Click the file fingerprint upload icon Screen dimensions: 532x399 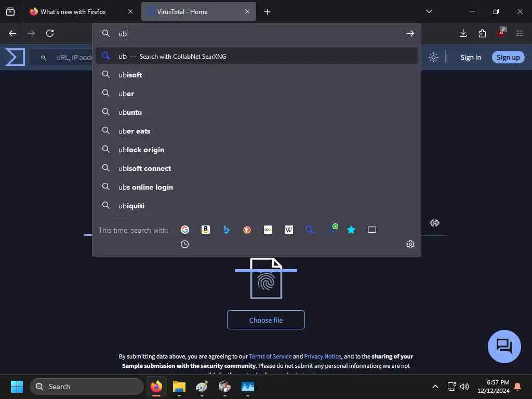pyautogui.click(x=266, y=278)
